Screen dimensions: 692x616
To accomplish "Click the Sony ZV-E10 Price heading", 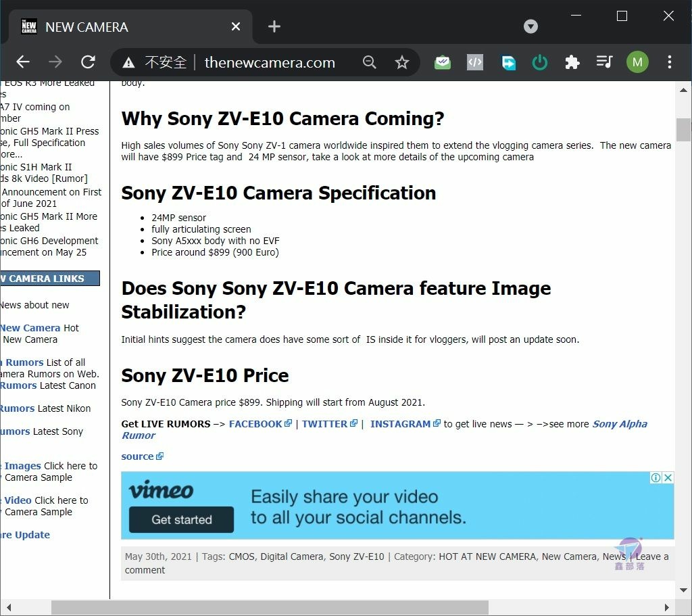I will coord(205,376).
